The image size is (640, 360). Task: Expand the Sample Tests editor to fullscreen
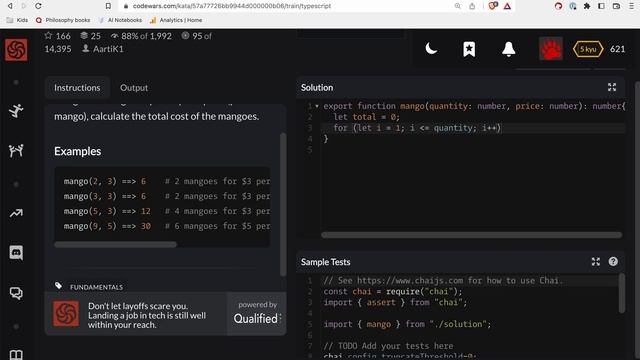596,262
